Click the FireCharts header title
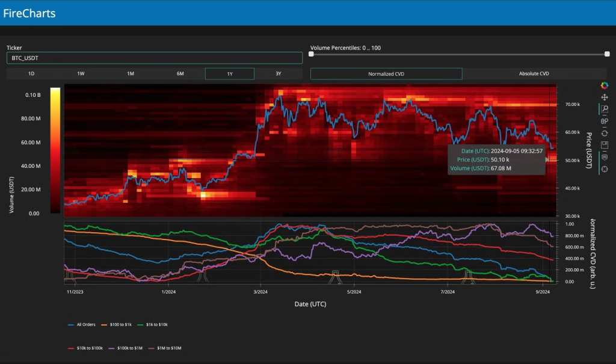 pos(29,13)
